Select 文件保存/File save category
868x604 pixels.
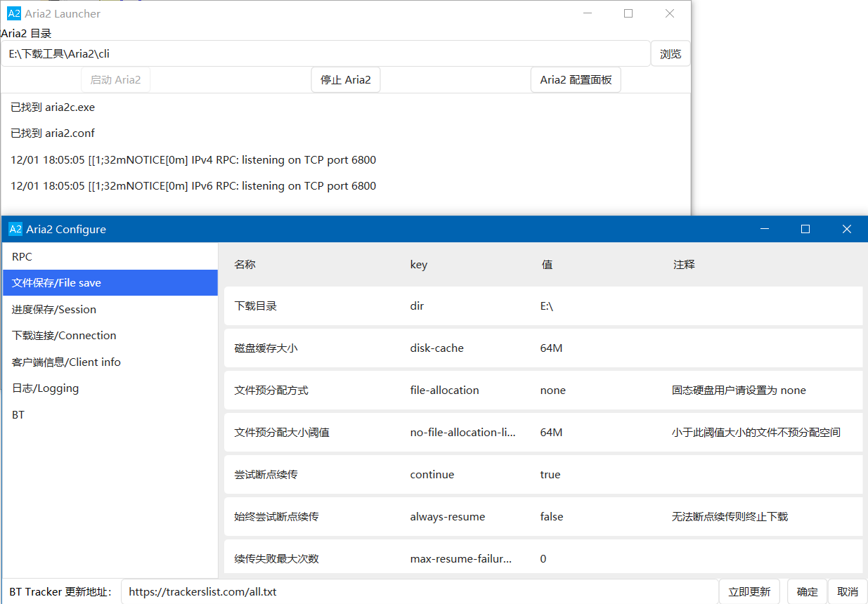[110, 283]
